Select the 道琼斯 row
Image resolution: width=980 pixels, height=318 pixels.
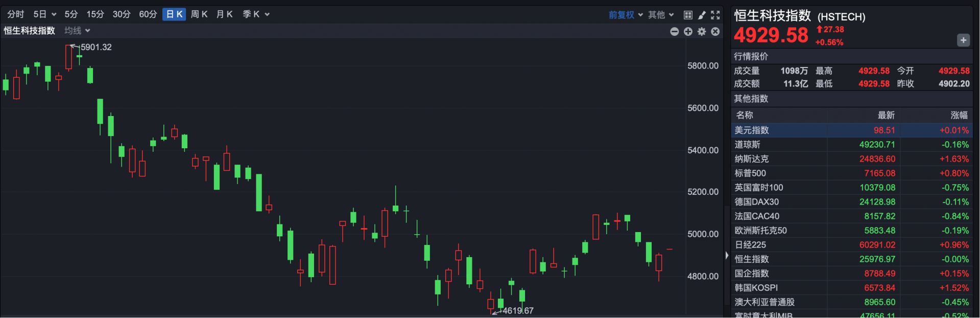(852, 145)
